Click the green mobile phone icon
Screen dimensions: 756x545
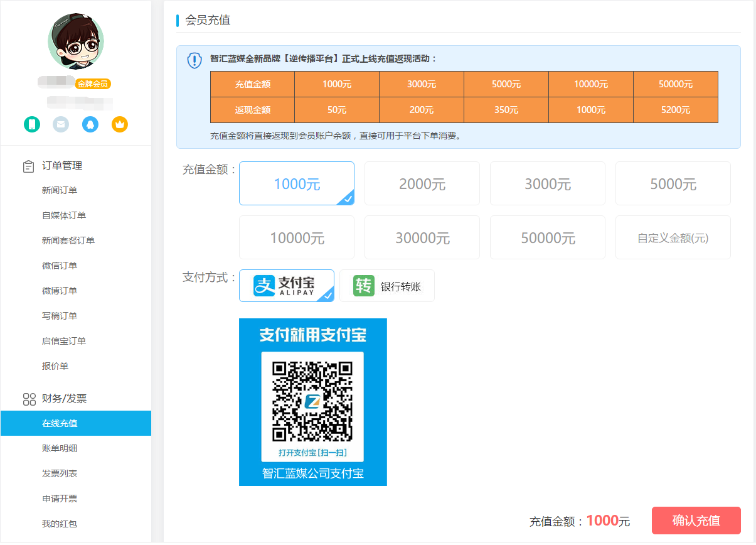tap(31, 124)
